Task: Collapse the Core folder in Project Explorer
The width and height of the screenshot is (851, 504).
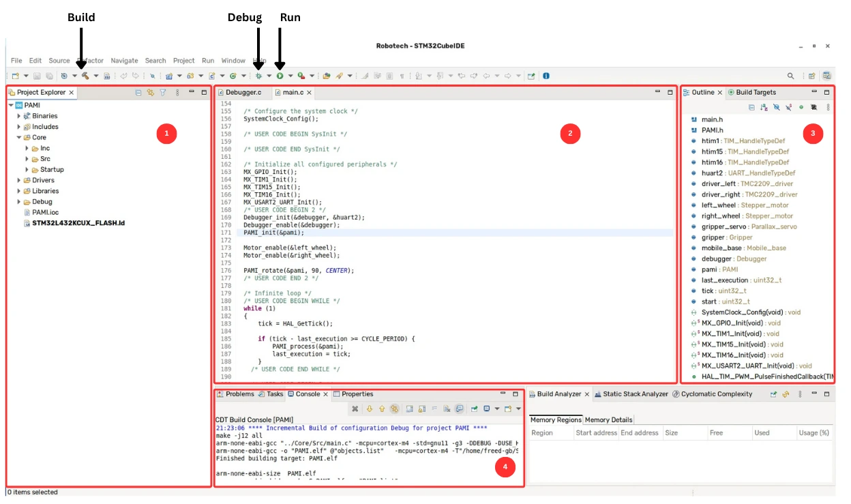Action: (x=19, y=138)
